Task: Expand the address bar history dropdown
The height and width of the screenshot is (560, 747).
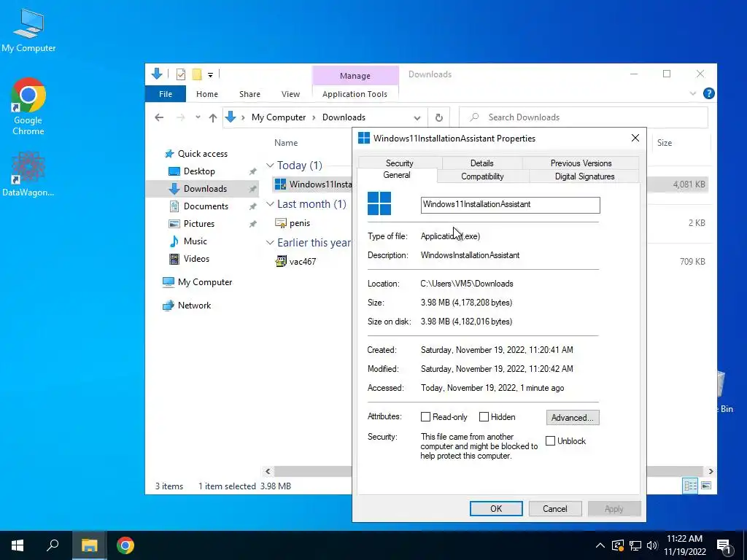Action: [417, 117]
